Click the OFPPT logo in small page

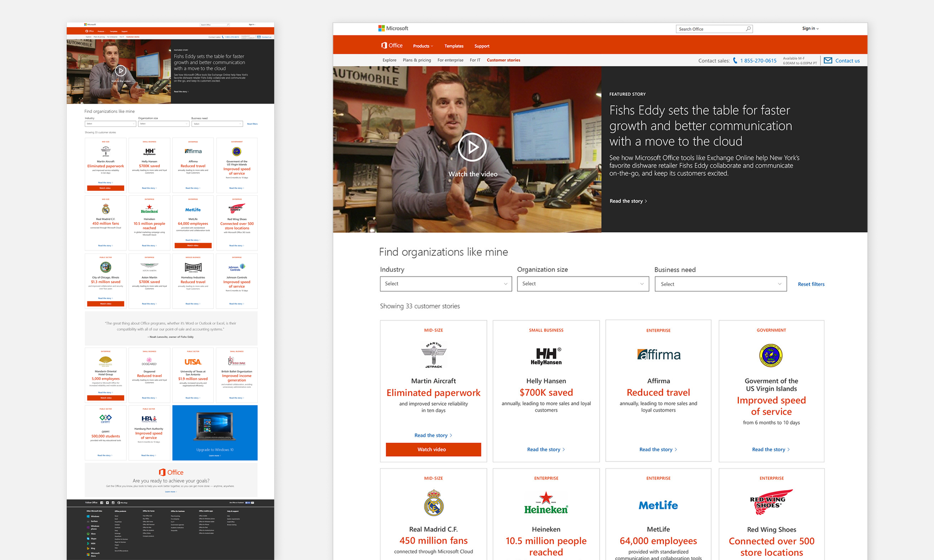[x=106, y=418]
